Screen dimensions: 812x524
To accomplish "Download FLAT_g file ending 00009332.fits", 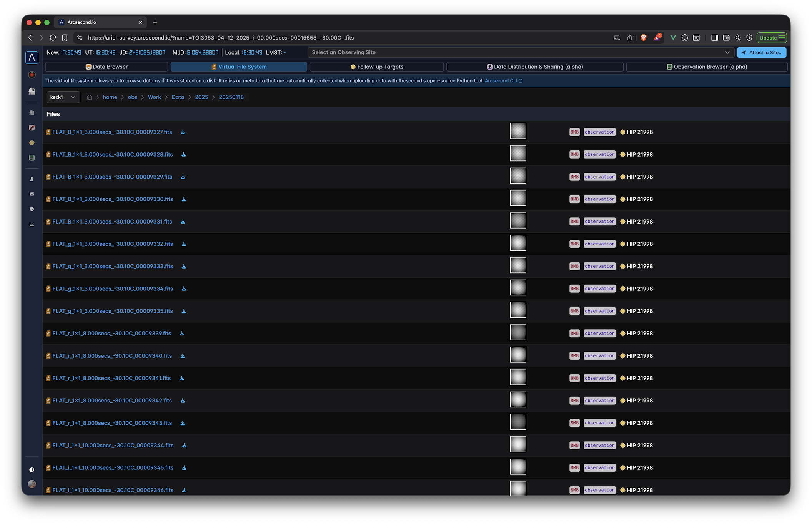I will pos(184,244).
